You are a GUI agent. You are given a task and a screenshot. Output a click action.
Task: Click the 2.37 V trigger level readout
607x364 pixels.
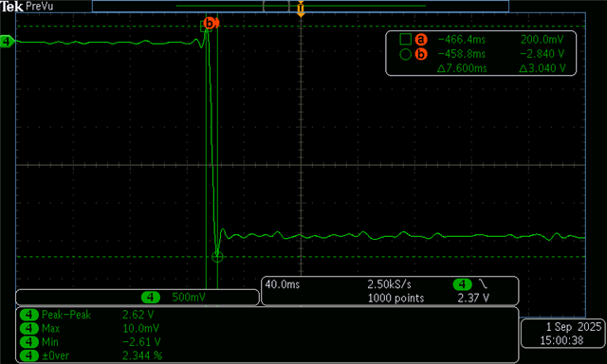coord(473,298)
